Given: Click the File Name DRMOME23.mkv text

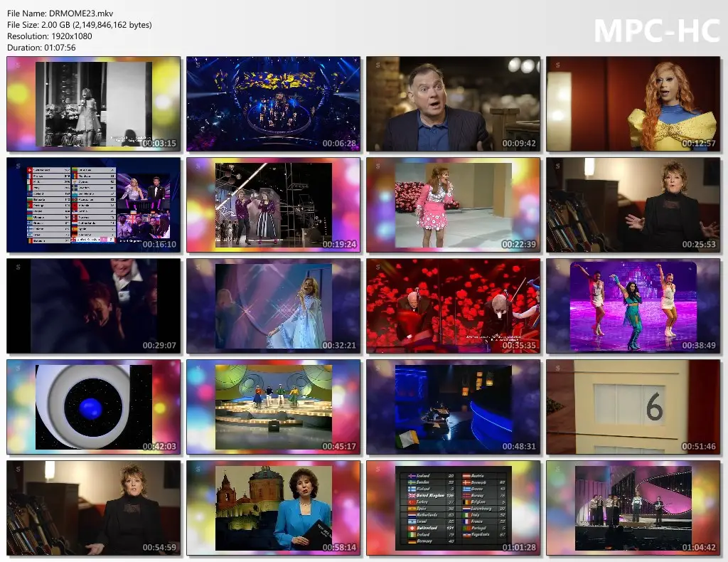Looking at the screenshot, I should pos(60,14).
